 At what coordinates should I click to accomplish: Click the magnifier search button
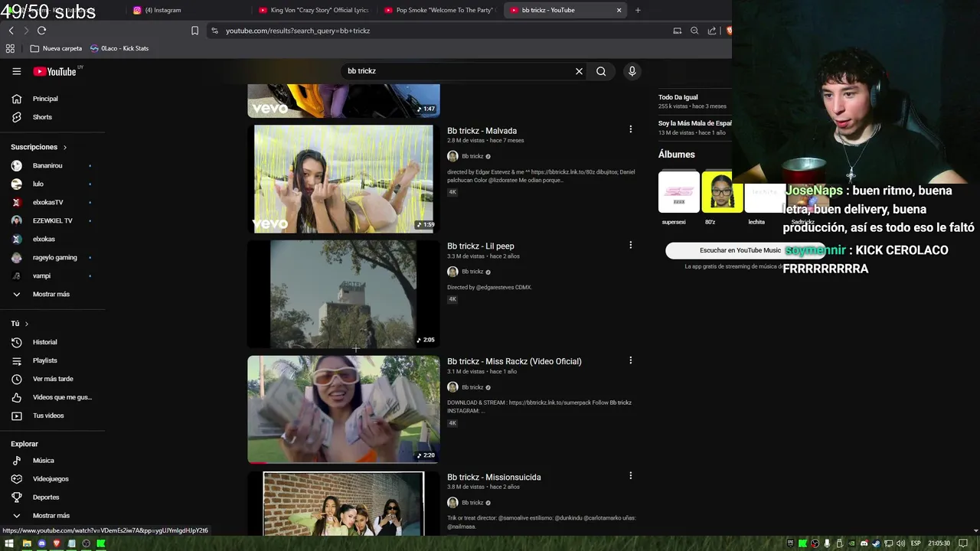pyautogui.click(x=601, y=71)
